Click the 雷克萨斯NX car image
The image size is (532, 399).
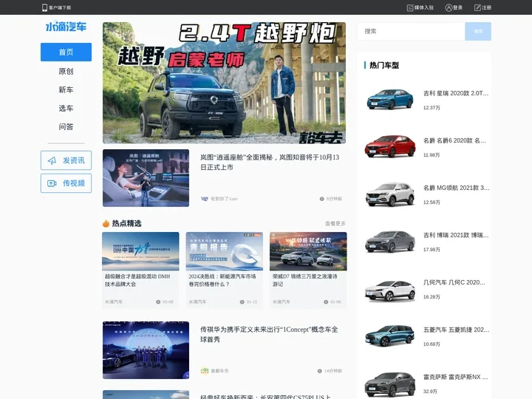[390, 384]
